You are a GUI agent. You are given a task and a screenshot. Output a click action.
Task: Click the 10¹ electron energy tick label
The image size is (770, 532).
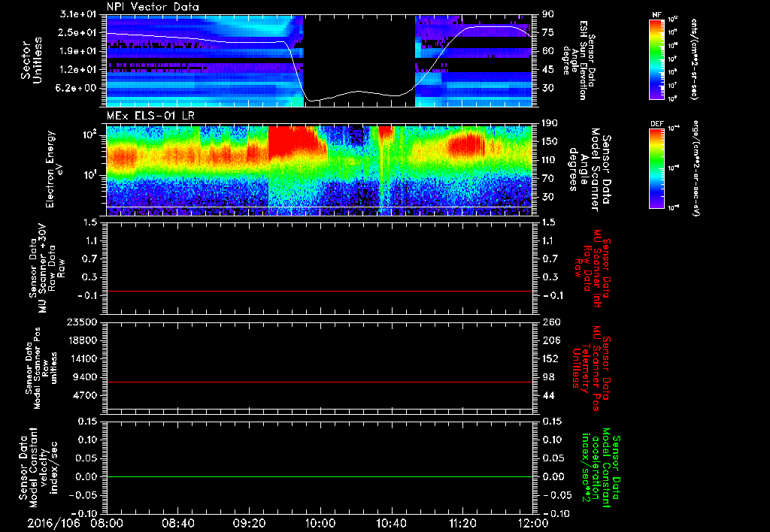coord(90,174)
